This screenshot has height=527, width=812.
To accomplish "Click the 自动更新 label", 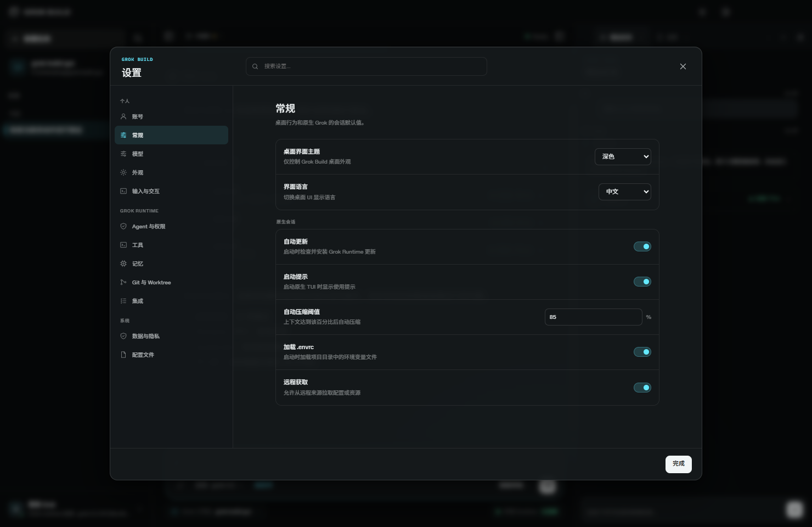I will (x=296, y=242).
